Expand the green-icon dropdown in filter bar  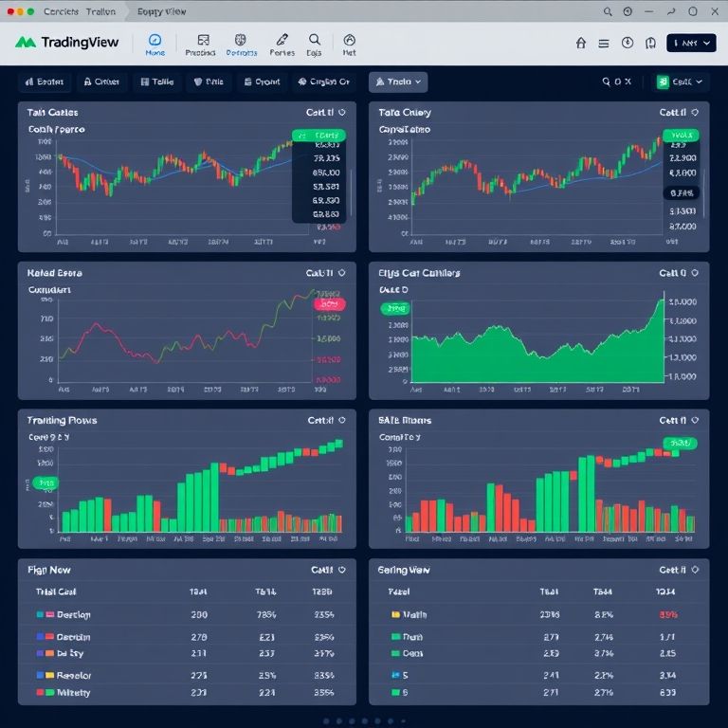682,82
